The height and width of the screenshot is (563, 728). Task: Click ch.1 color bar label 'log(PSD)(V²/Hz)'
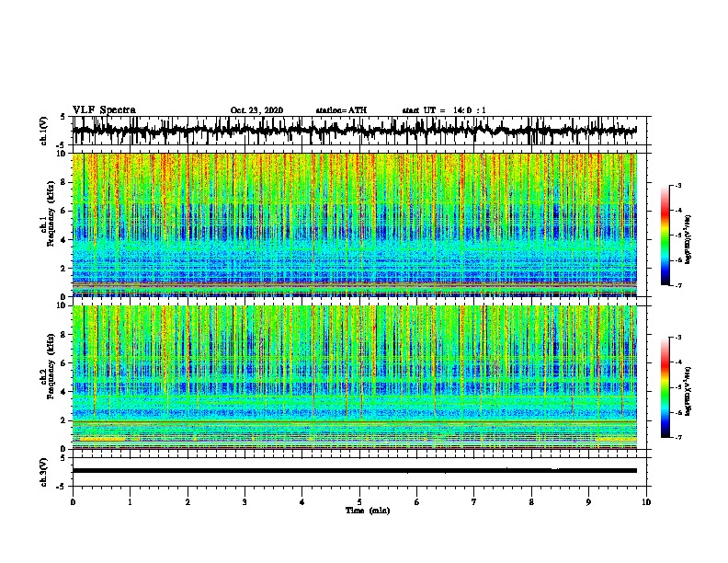pos(688,240)
